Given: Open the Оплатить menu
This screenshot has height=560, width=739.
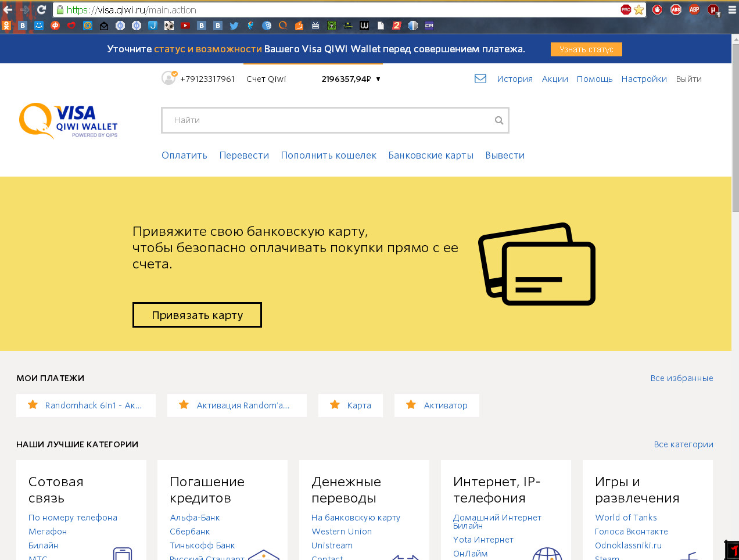Looking at the screenshot, I should (184, 155).
